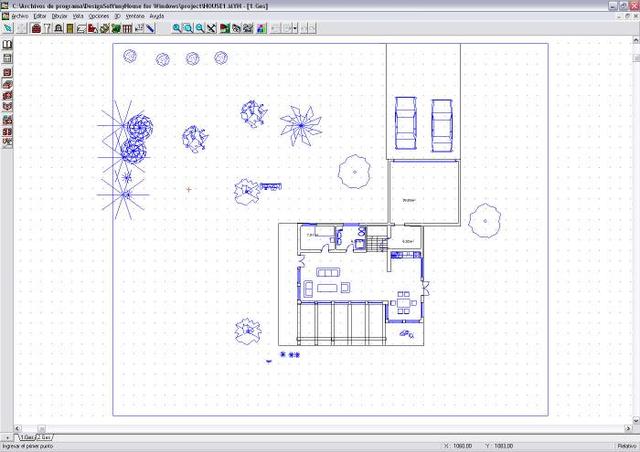This screenshot has width=640, height=452.
Task: Click the crossed-out zoom reset icon
Action: (212, 29)
